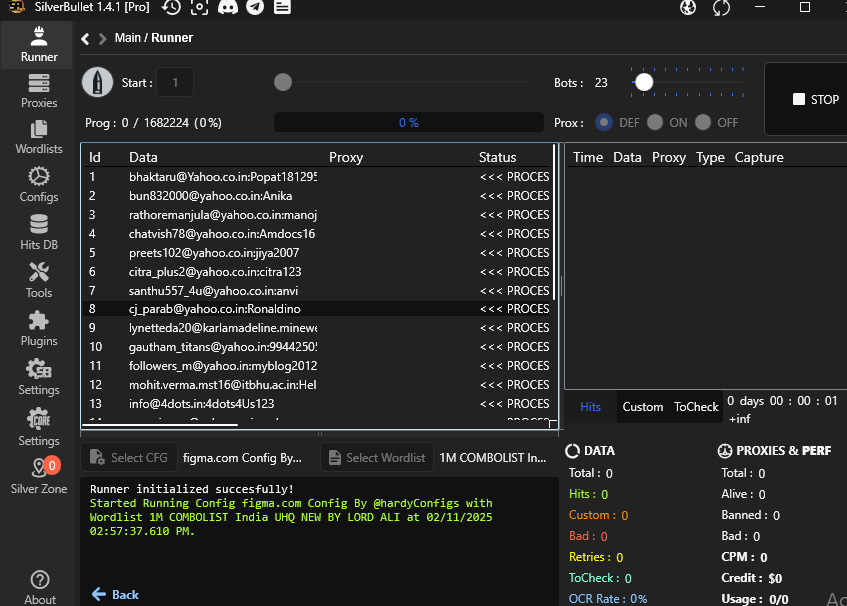Image resolution: width=847 pixels, height=606 pixels.
Task: Click the Discord icon in title bar
Action: (x=227, y=8)
